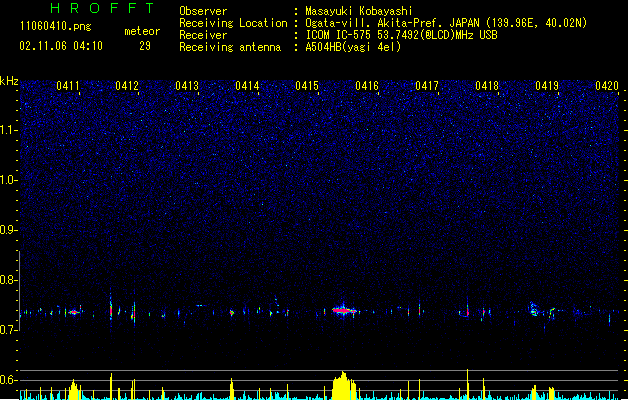629x400 pixels.
Task: Select the Ogata-vill. Akita-Pref. JAPAN location text
Action: pyautogui.click(x=446, y=23)
